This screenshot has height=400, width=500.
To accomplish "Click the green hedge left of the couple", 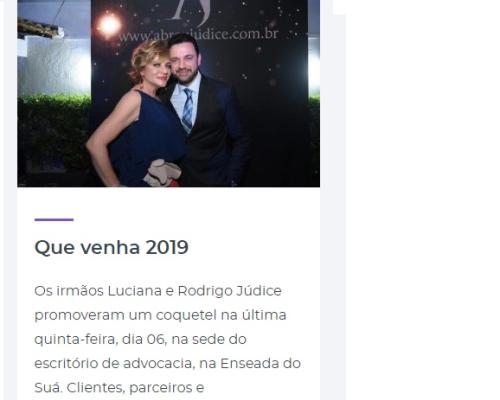I will (53, 133).
